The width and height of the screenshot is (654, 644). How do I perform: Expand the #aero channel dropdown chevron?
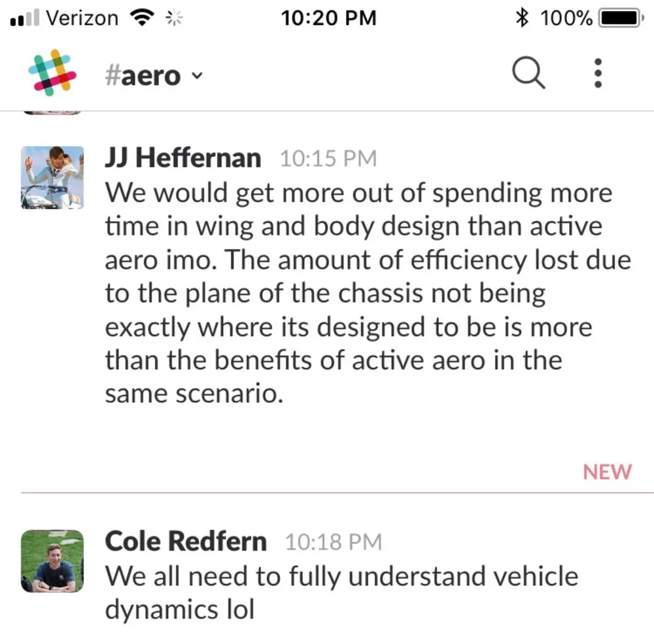[197, 76]
